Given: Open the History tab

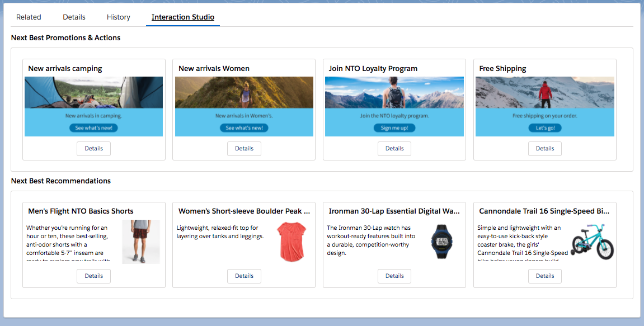Looking at the screenshot, I should (119, 17).
